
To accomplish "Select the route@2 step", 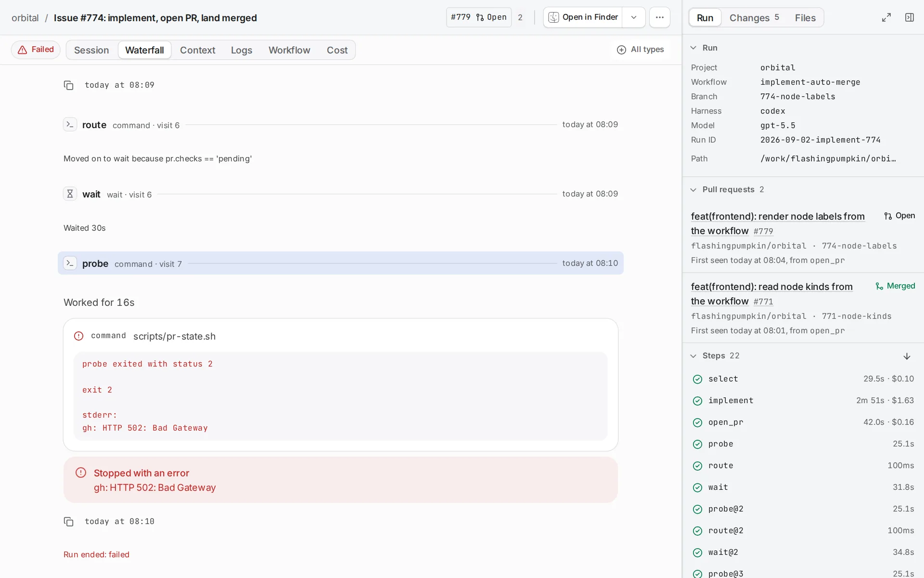I will pos(803,531).
